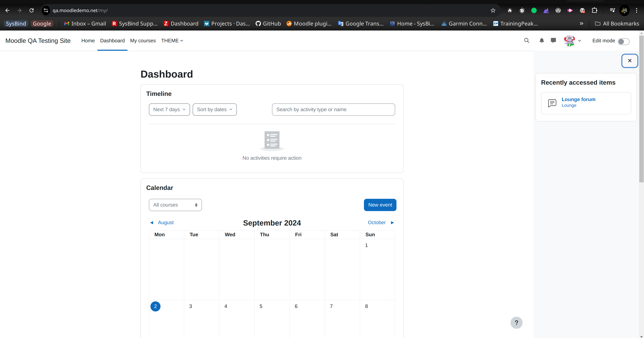Screen dimensions: 644x338
Task: Open the media control icon
Action: pos(612,10)
